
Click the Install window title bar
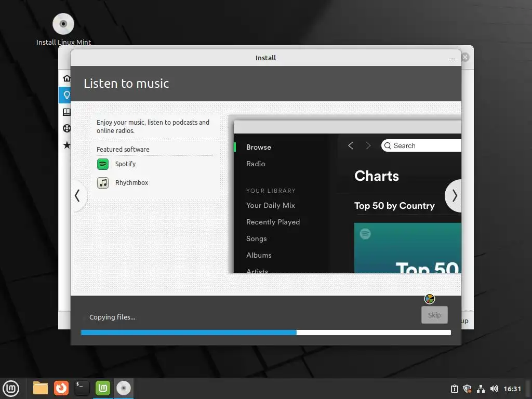pos(265,58)
